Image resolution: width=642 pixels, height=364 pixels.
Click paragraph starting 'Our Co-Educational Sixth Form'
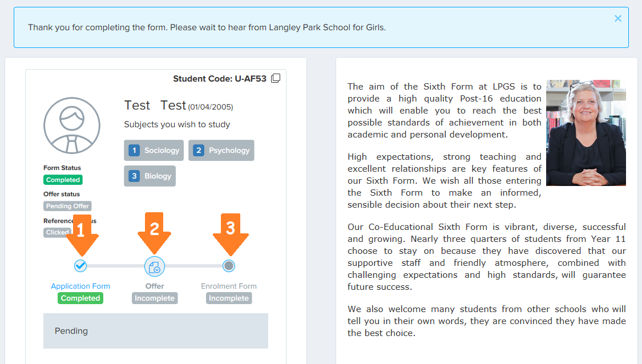487,257
